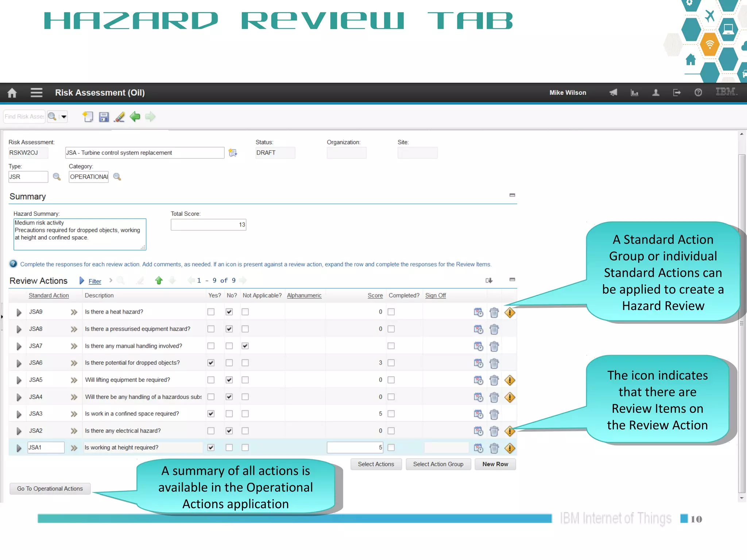Click the risk assessment description field
This screenshot has height=560, width=747.
pyautogui.click(x=145, y=153)
